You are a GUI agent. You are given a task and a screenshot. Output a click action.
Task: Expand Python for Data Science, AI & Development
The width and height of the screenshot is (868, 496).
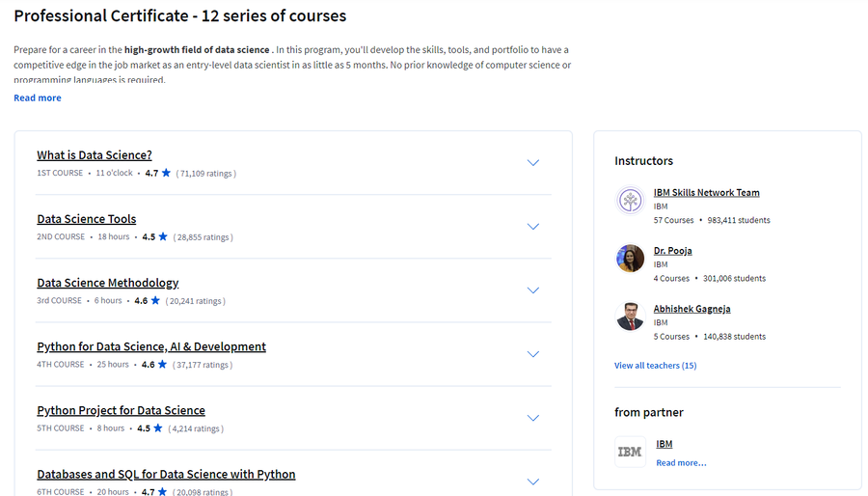point(533,354)
